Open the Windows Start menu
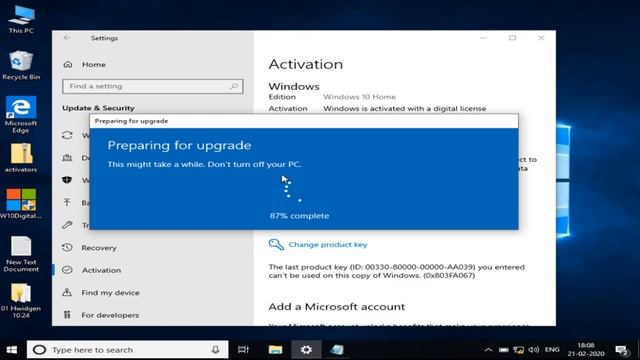The width and height of the screenshot is (640, 360). 12,350
